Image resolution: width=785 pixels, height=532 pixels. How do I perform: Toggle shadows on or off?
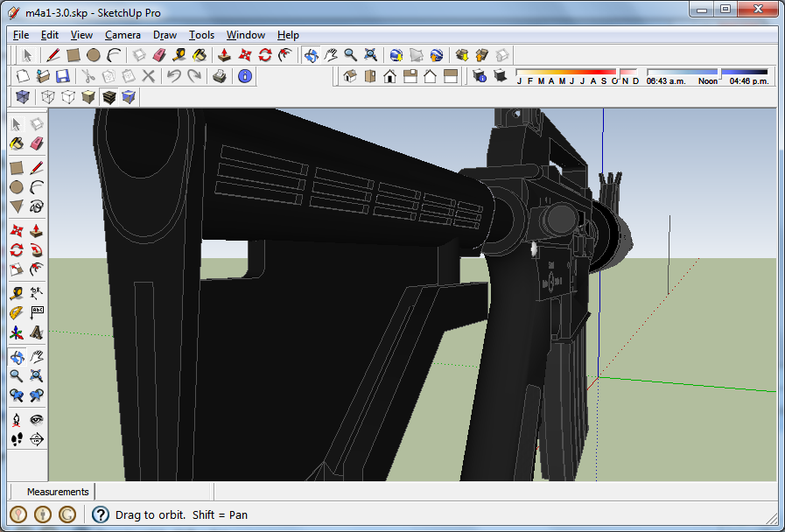(x=500, y=76)
